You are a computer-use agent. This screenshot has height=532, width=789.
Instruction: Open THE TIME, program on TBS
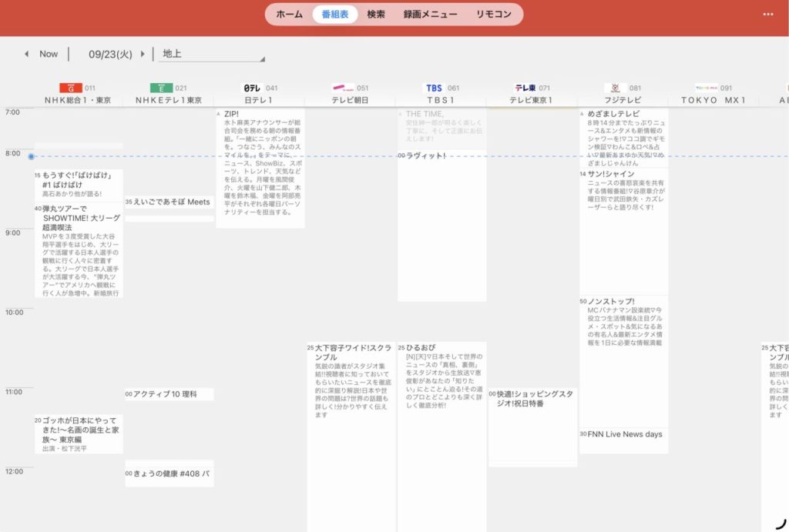pos(442,129)
